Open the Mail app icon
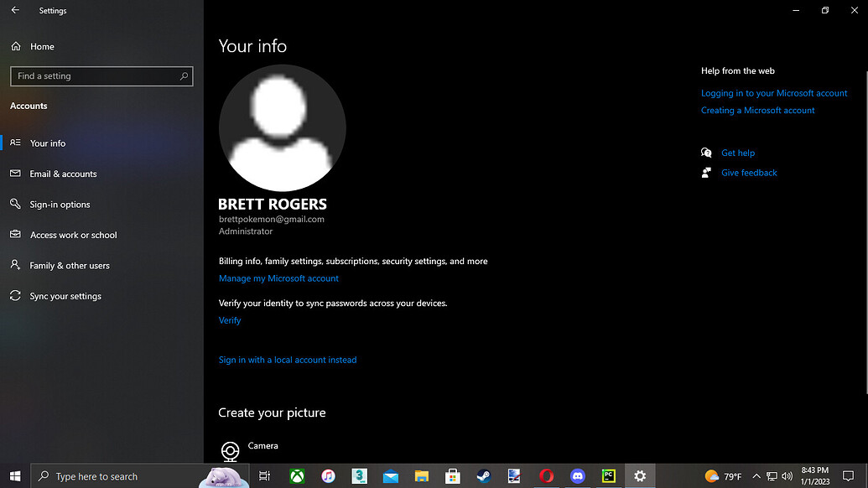Image resolution: width=868 pixels, height=488 pixels. pyautogui.click(x=391, y=475)
